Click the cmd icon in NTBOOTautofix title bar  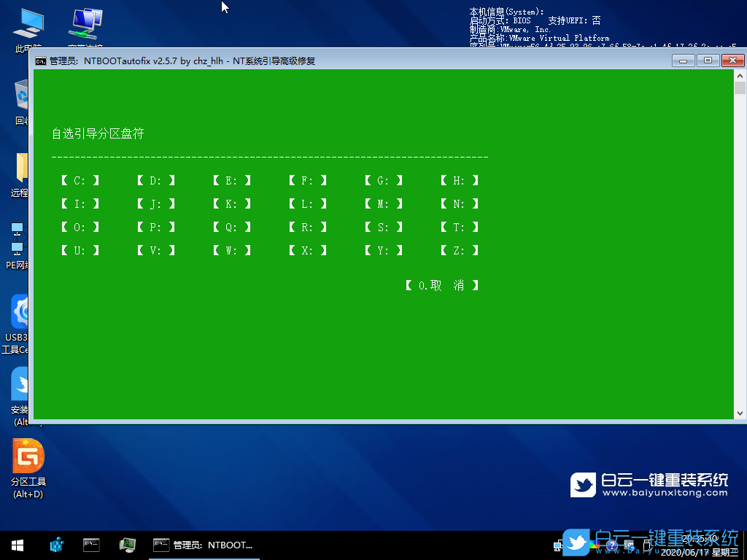[42, 61]
